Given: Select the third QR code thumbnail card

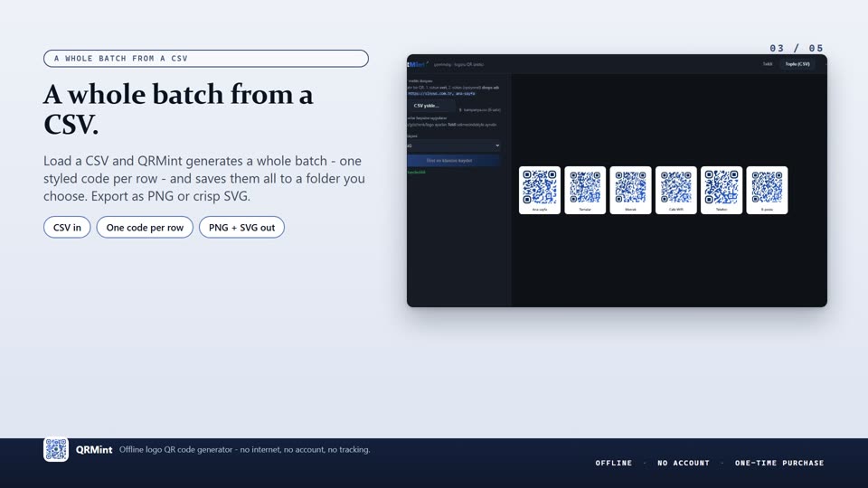Looking at the screenshot, I should coord(630,190).
